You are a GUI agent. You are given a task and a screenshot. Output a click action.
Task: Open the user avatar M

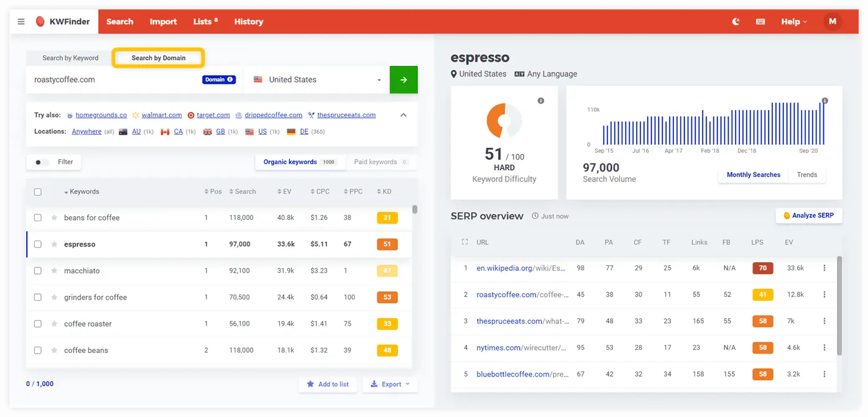tap(833, 22)
